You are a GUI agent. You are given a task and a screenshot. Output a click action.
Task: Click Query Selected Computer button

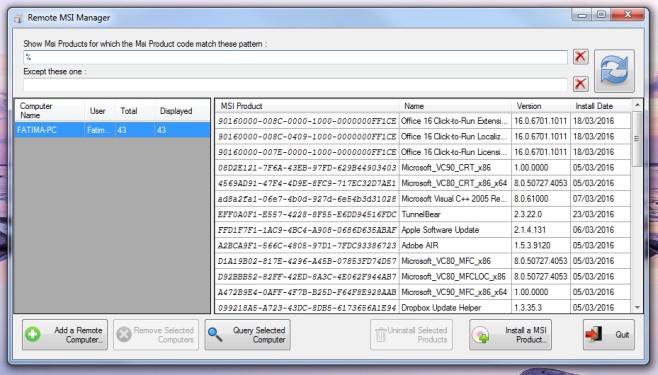[x=248, y=335]
